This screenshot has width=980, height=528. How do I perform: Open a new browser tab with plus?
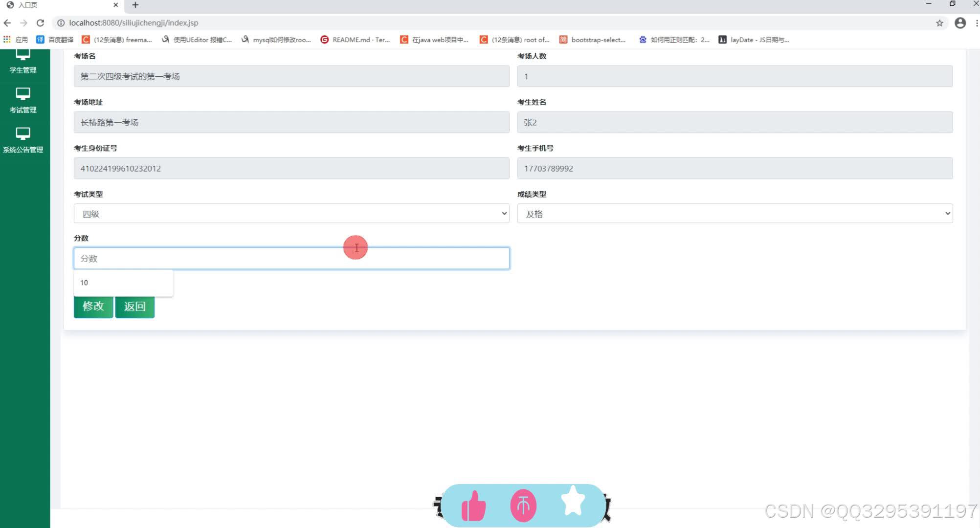(135, 5)
